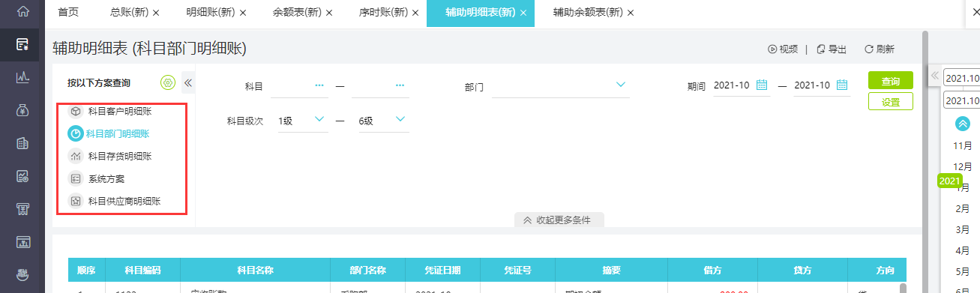Open the end 科目 picker ellipsis
This screenshot has width=980, height=293.
click(x=400, y=86)
